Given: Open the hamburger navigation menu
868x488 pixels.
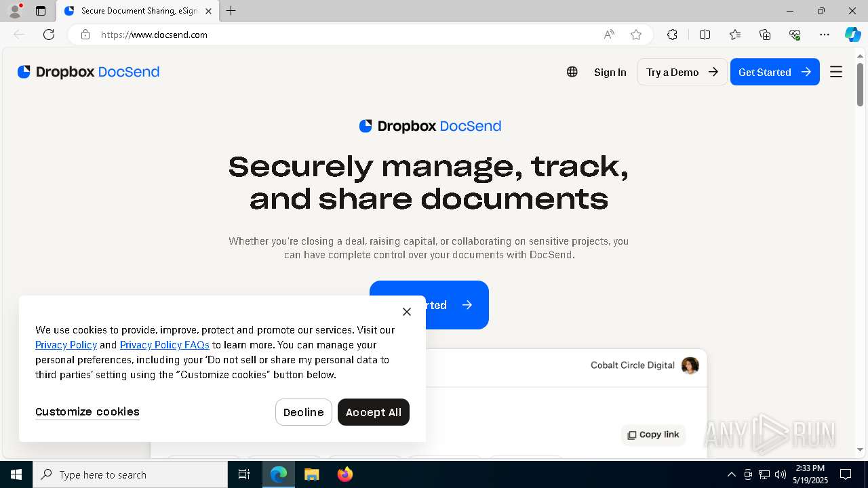Looking at the screenshot, I should 836,72.
